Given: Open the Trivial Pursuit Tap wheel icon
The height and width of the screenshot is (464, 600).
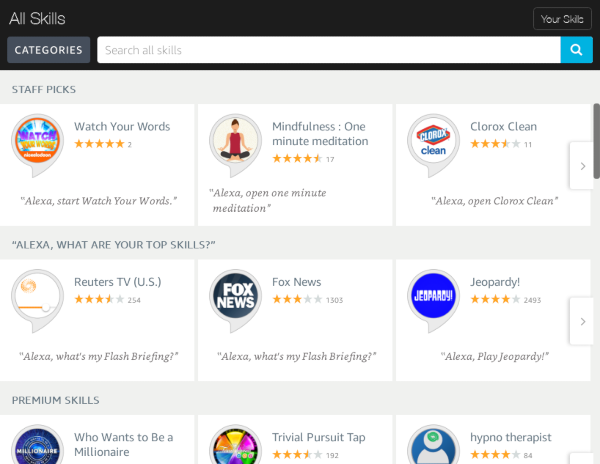Looking at the screenshot, I should 235,445.
